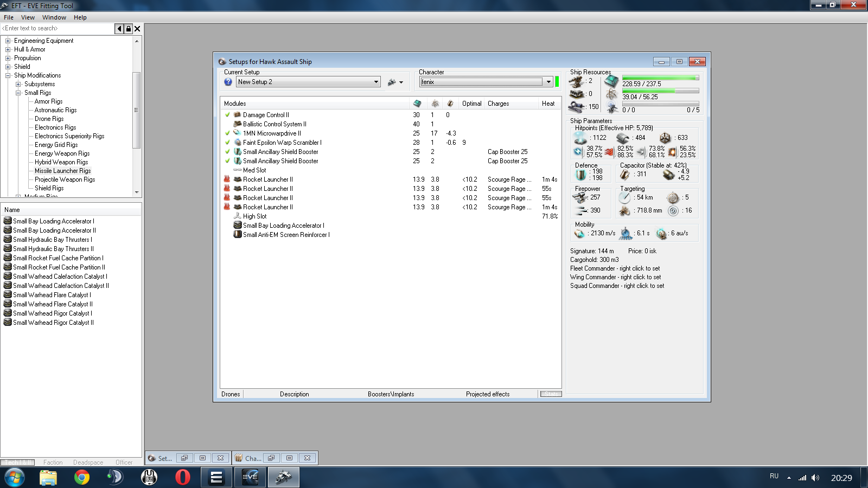This screenshot has height=488, width=868.
Task: Toggle the green character status indicator
Action: point(557,82)
